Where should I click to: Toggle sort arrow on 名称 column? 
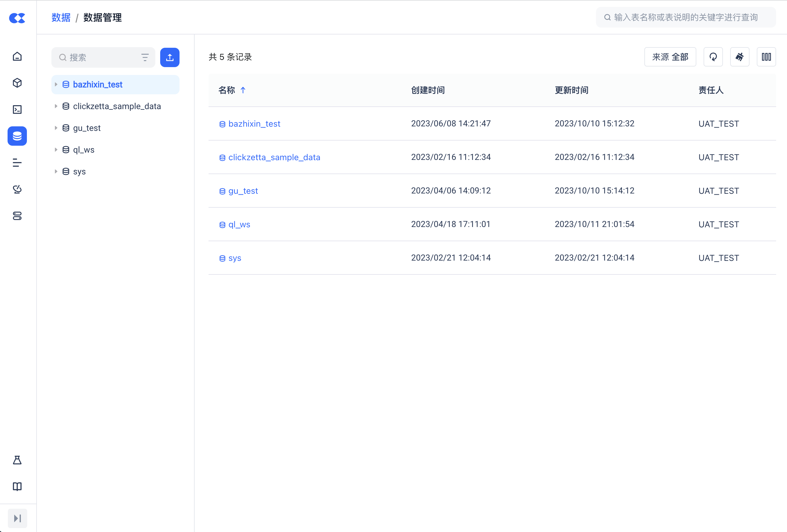click(243, 90)
